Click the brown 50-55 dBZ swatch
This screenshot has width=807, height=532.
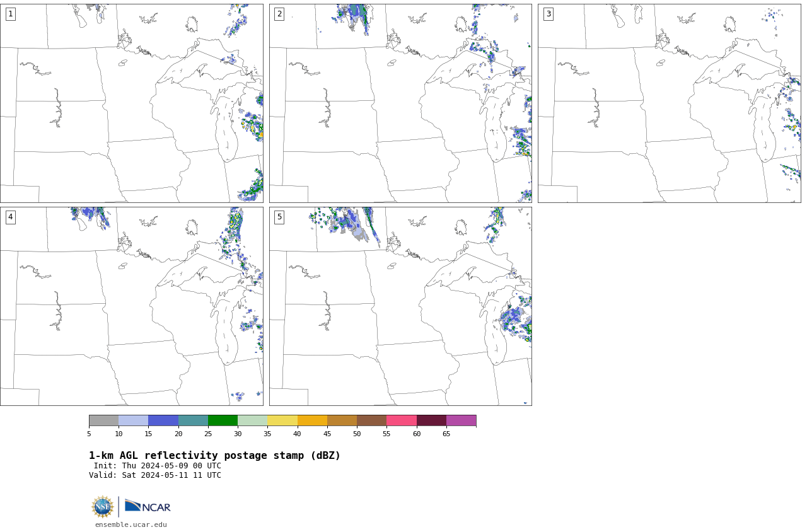371,420
